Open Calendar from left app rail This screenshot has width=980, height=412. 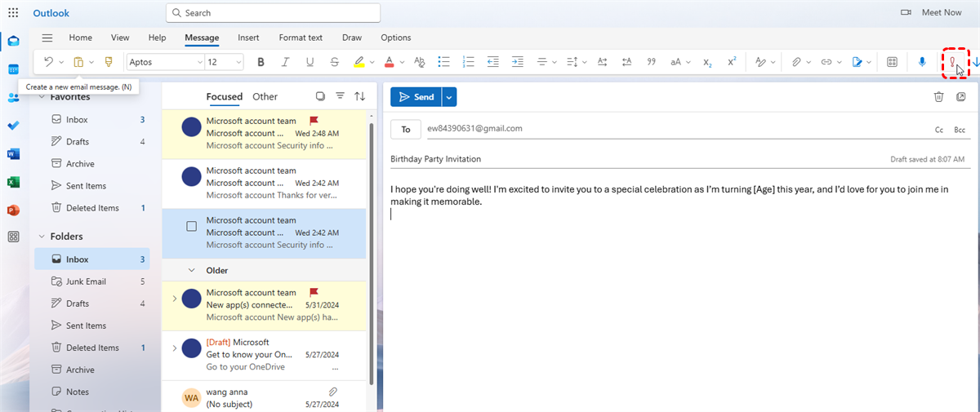coord(13,69)
